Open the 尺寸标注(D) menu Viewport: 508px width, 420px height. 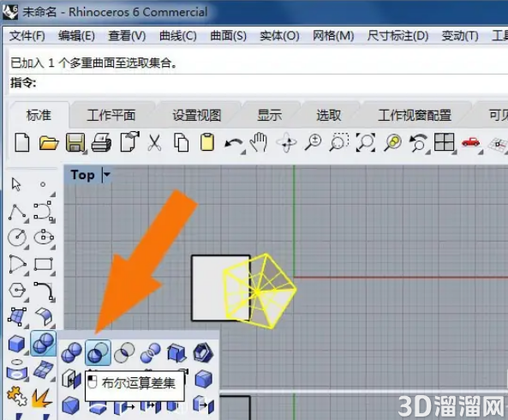(x=397, y=36)
